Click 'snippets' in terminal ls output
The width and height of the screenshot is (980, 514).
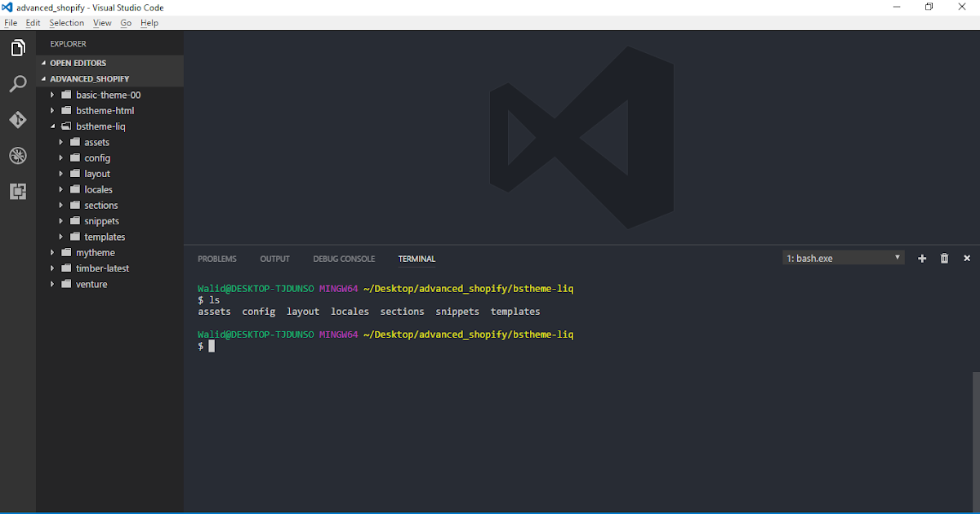click(457, 312)
